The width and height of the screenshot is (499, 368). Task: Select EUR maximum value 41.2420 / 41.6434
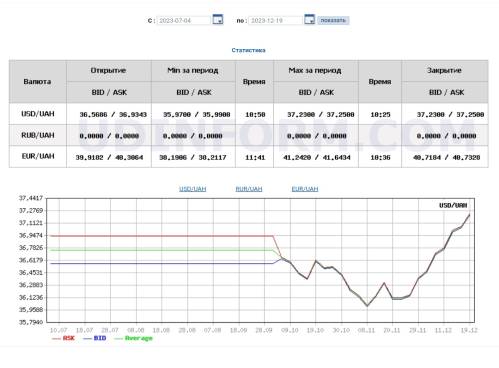pyautogui.click(x=317, y=157)
